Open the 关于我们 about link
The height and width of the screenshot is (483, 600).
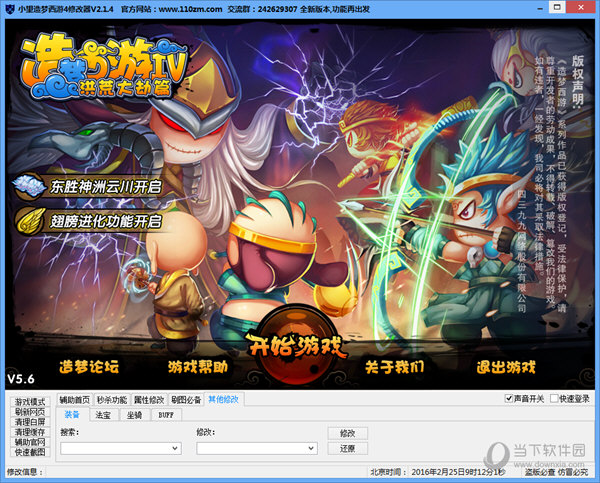tap(395, 366)
